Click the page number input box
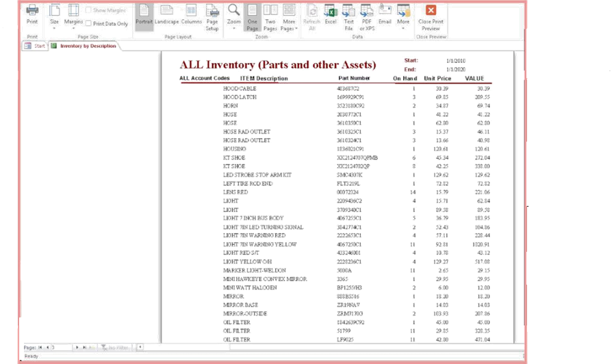 (62, 347)
